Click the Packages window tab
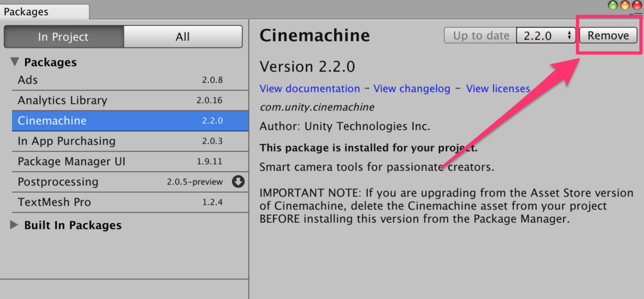 45,12
